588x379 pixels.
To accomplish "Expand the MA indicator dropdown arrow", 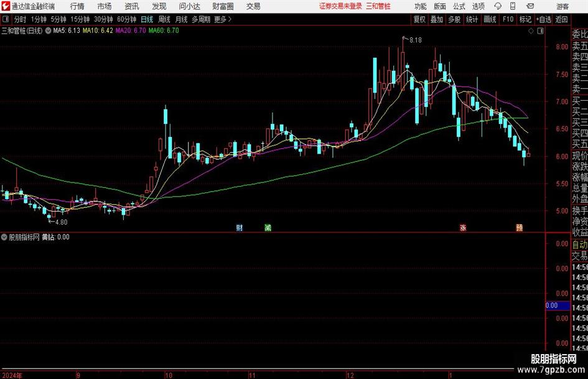I will (x=48, y=30).
